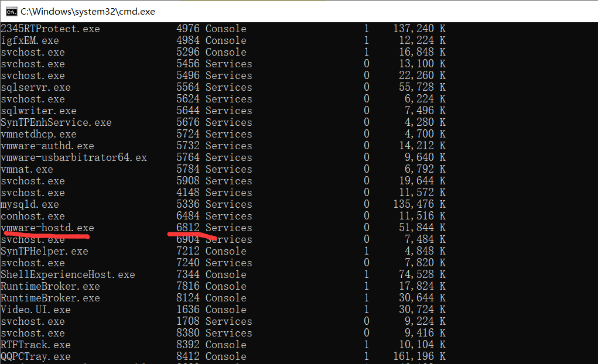
Task: Click PID 1708 in the list
Action: [x=188, y=322]
